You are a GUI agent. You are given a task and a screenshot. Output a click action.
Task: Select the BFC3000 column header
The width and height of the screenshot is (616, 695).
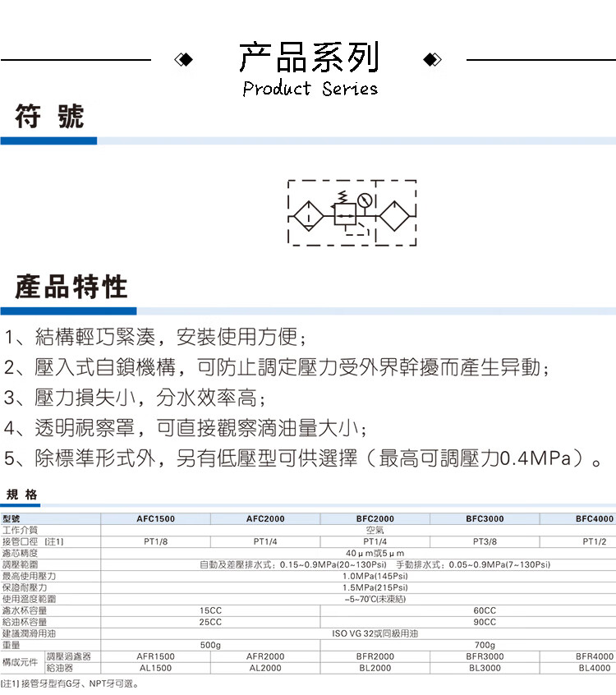485,519
